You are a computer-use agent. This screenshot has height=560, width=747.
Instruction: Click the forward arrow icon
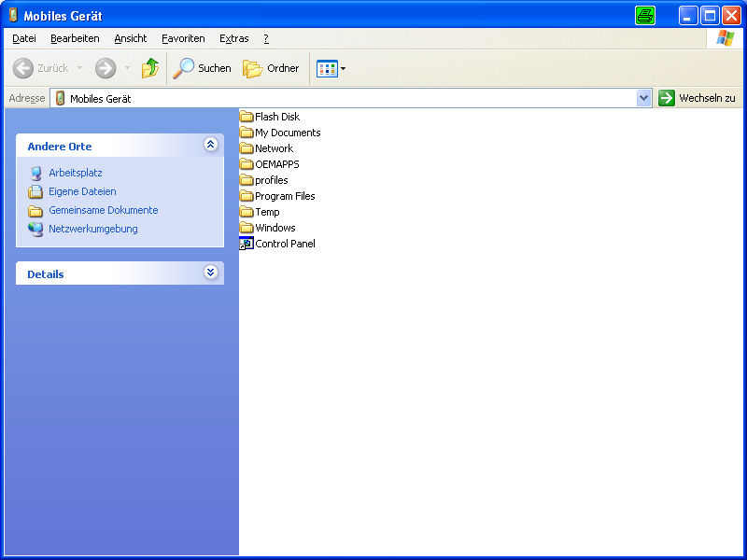(106, 68)
